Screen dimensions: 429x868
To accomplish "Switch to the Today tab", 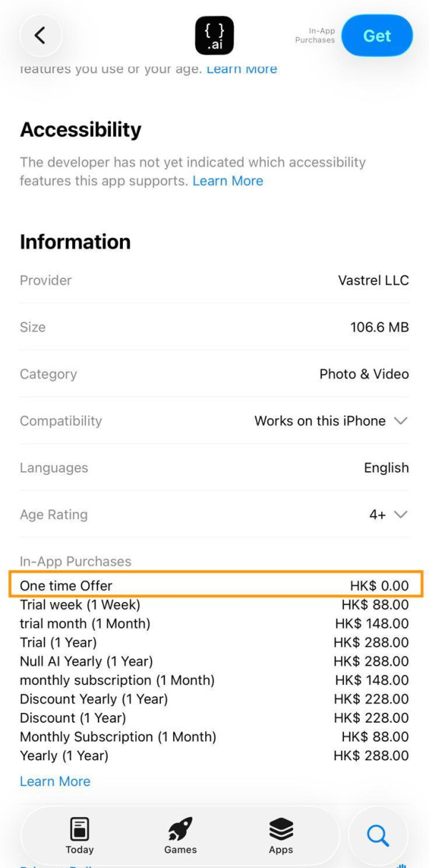I will (79, 837).
